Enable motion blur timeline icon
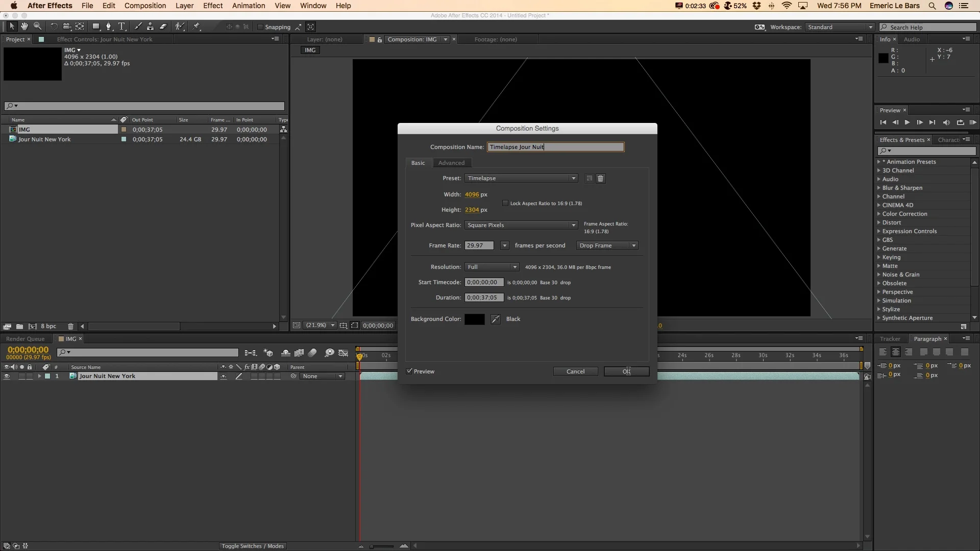The image size is (980, 551). point(312,353)
